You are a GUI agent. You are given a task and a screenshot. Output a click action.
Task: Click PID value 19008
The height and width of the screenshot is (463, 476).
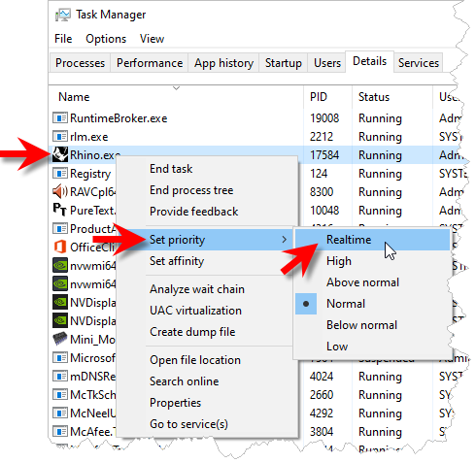324,118
